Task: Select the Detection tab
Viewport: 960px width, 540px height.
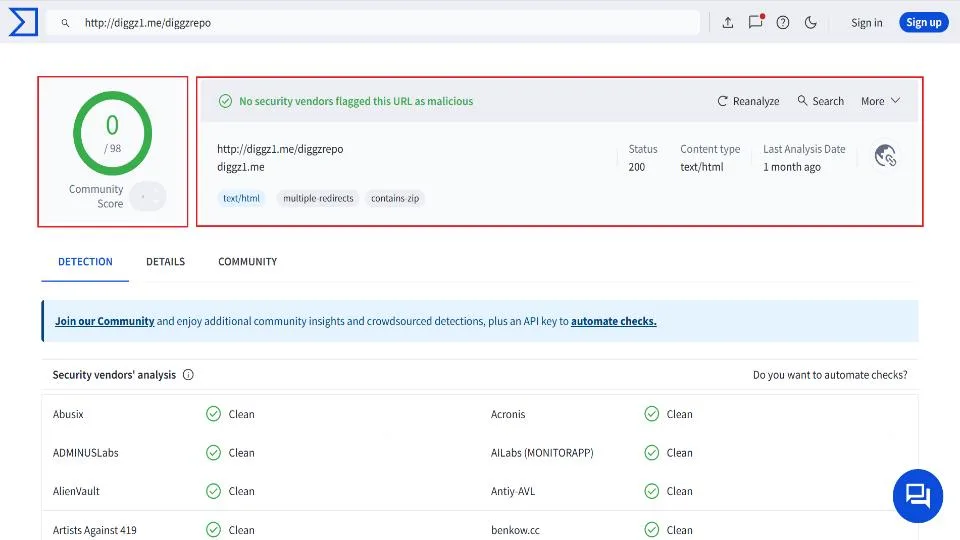Action: (85, 262)
